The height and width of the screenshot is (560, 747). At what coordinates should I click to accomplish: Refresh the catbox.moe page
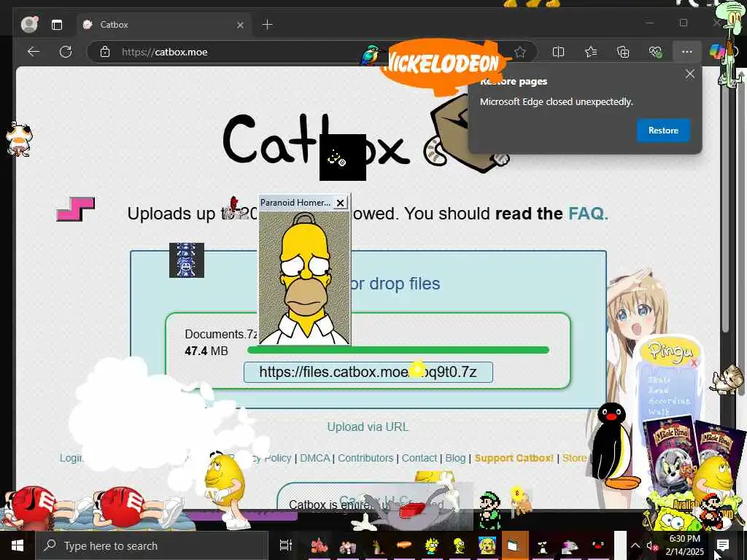click(66, 52)
